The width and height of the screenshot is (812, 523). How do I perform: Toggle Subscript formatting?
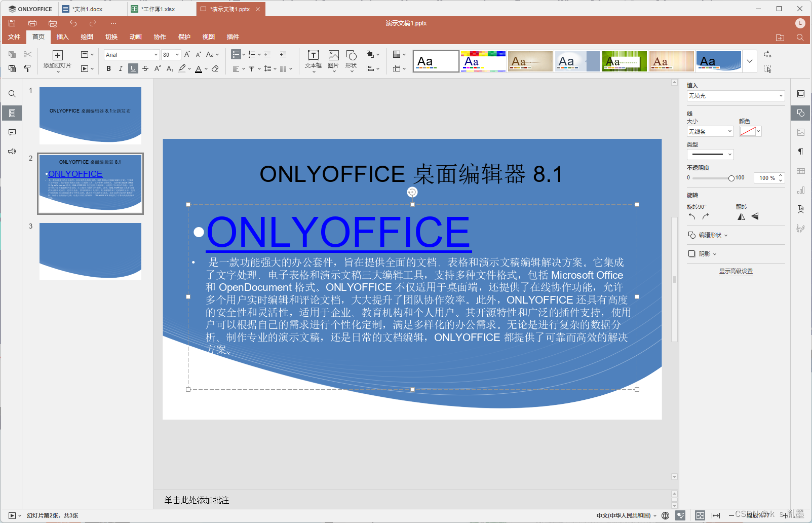170,68
